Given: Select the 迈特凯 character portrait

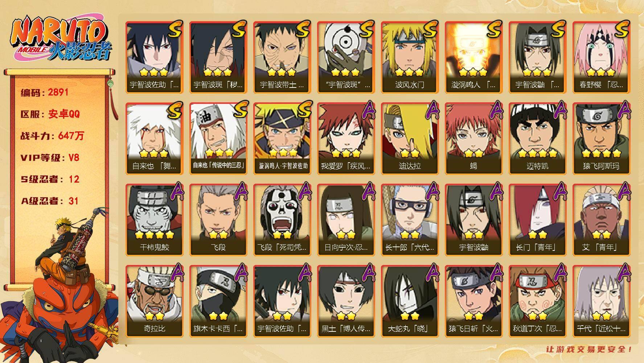Looking at the screenshot, I should click(x=537, y=139).
